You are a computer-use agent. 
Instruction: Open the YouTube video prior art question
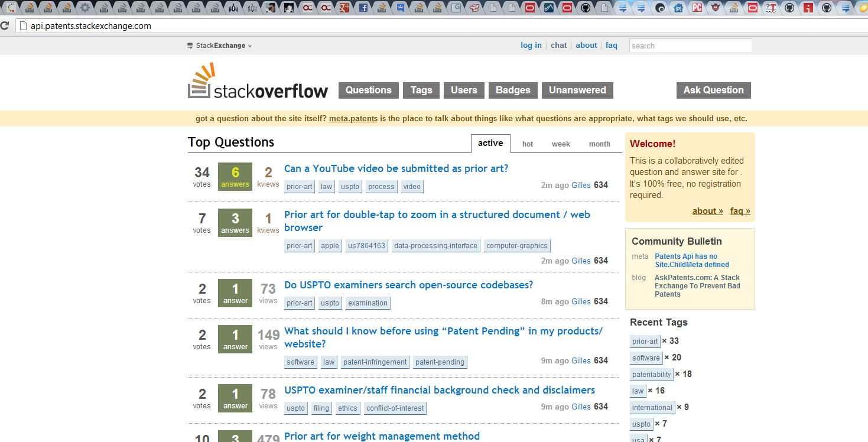(x=396, y=169)
